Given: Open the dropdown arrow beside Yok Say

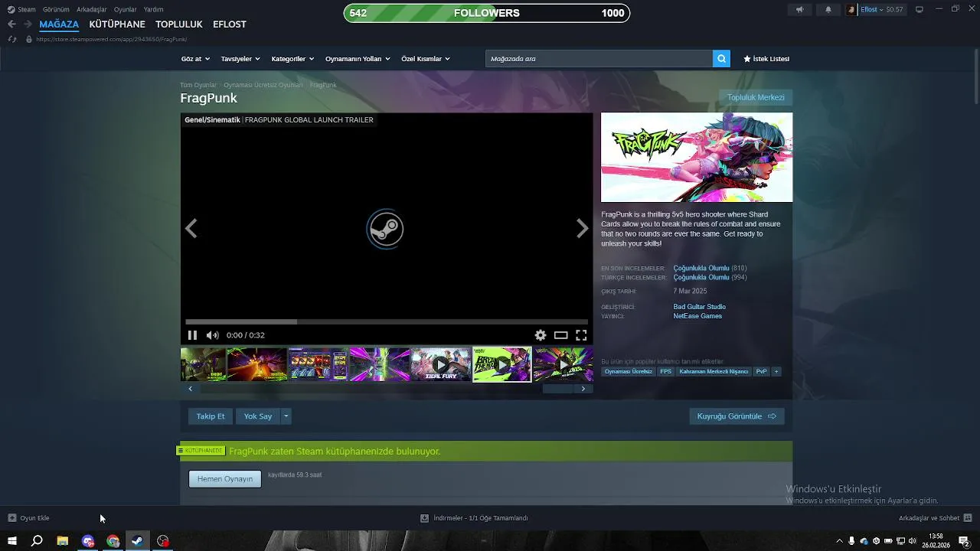Looking at the screenshot, I should [286, 416].
